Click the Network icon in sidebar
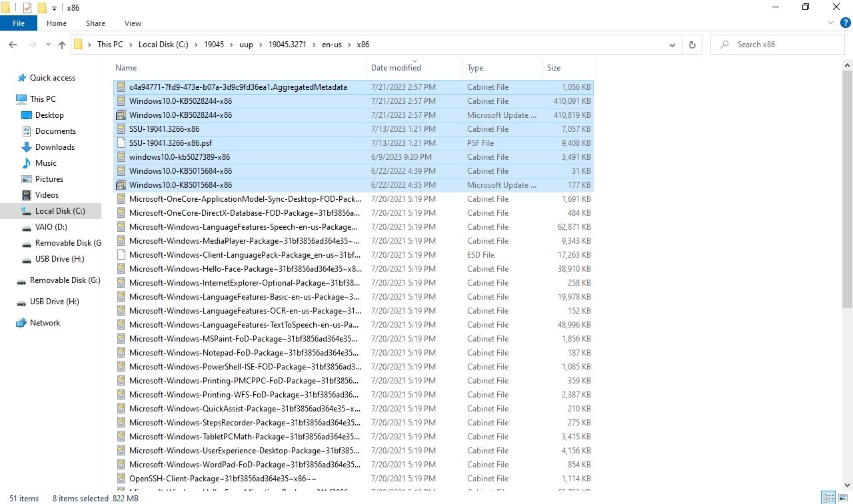The height and width of the screenshot is (504, 853). coord(21,323)
